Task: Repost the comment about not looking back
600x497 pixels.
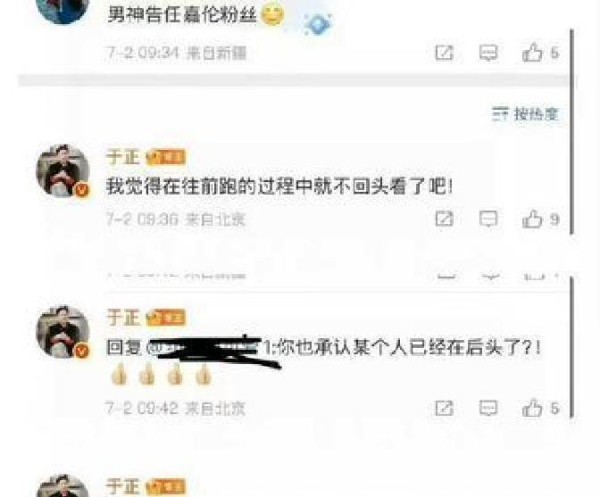Action: (444, 219)
